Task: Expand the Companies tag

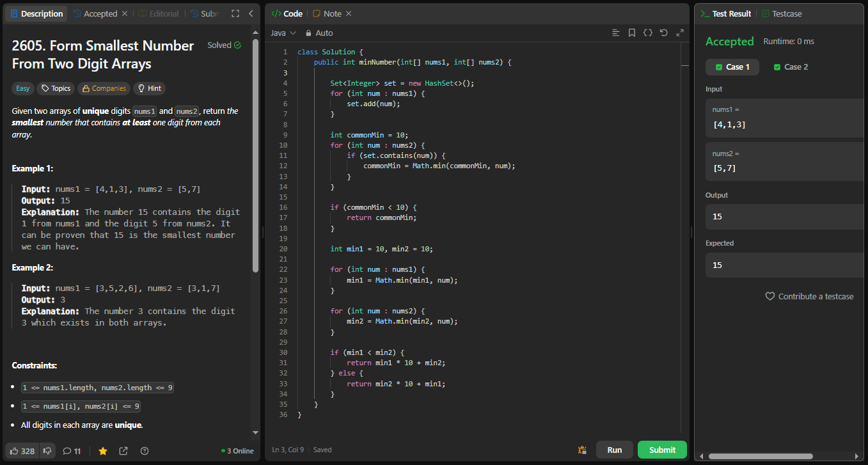Action: pos(104,88)
